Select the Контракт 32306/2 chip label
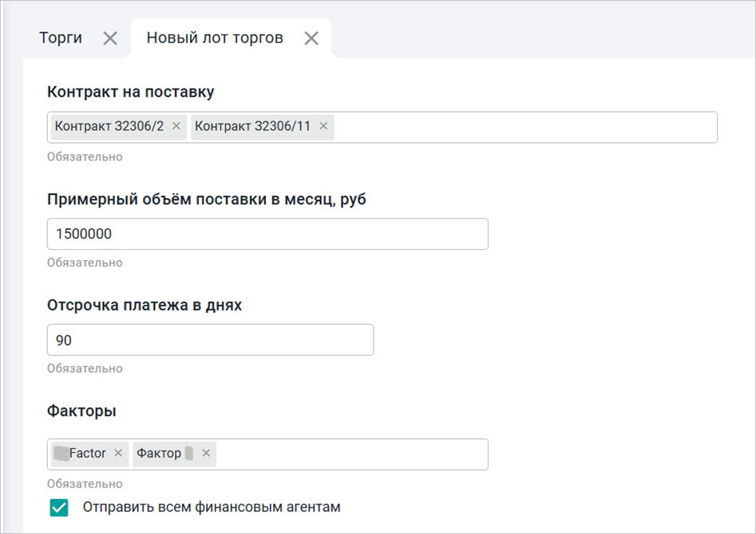The height and width of the screenshot is (534, 756). 109,126
